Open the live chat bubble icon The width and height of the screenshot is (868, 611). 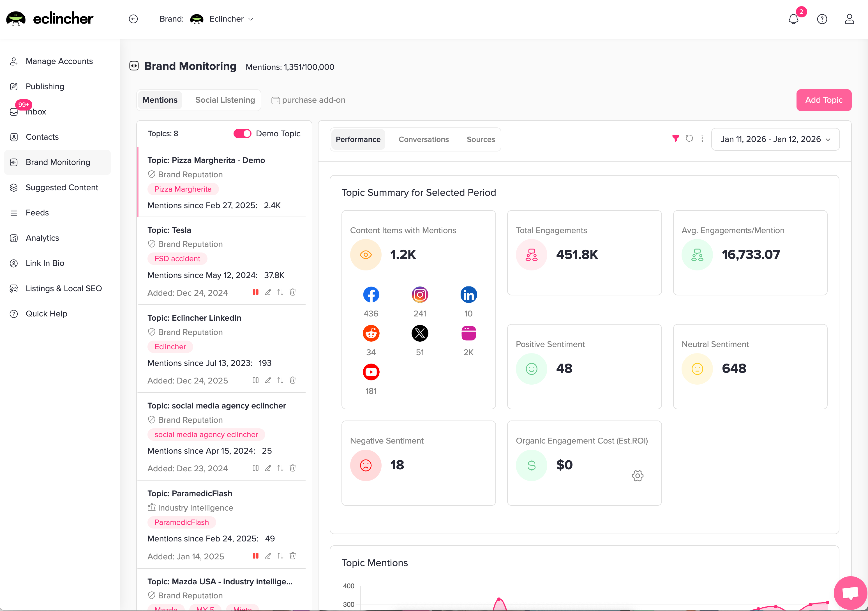[851, 592]
